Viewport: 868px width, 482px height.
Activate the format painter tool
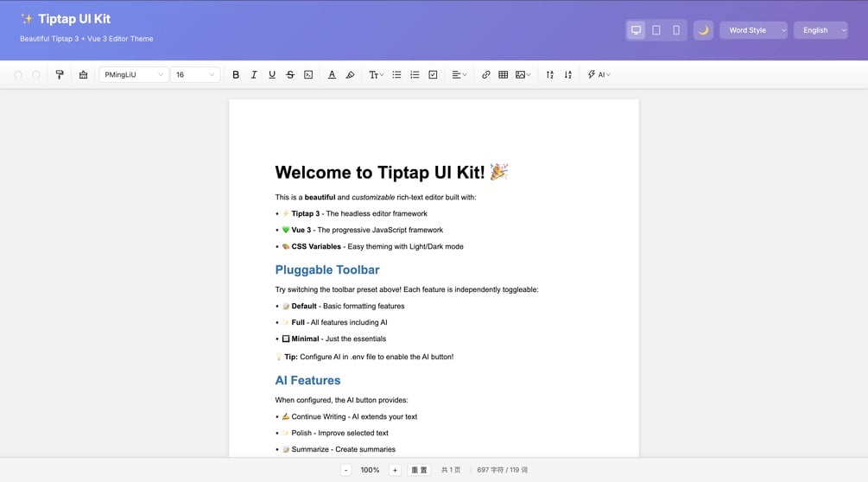[60, 74]
